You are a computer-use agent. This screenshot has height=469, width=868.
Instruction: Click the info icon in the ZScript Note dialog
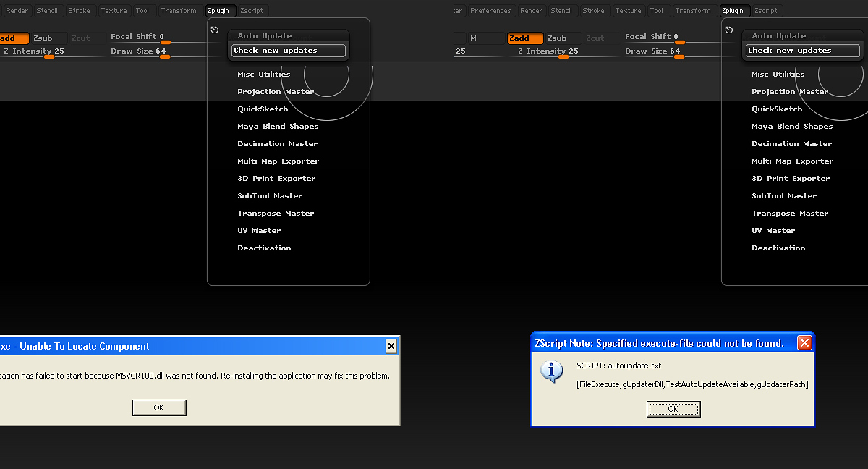[x=550, y=371]
